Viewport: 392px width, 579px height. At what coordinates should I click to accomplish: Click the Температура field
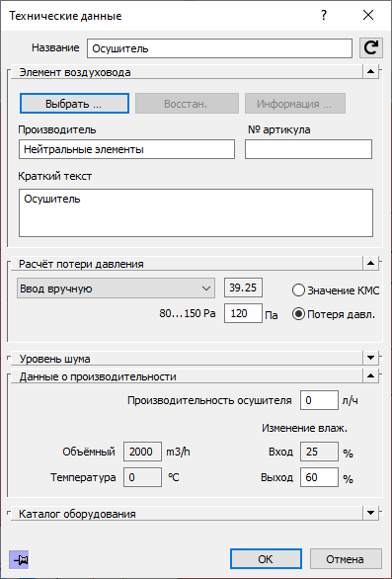pos(142,477)
